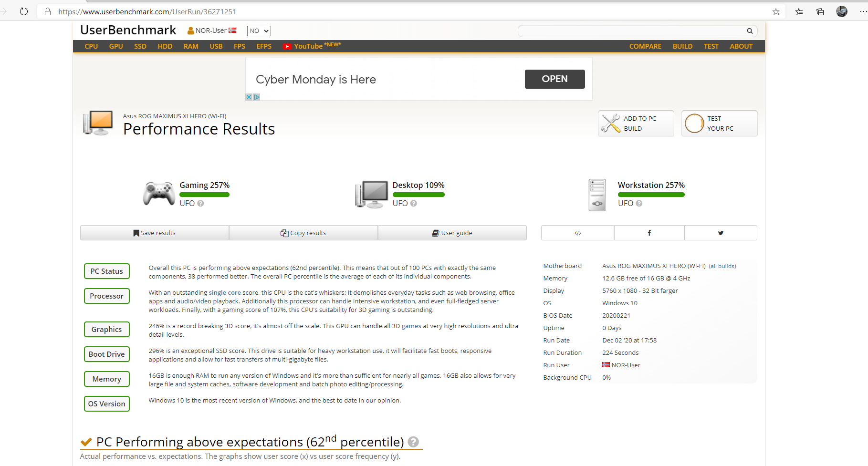Image resolution: width=868 pixels, height=466 pixels.
Task: Click the Workstation 257% progress bar
Action: click(651, 195)
